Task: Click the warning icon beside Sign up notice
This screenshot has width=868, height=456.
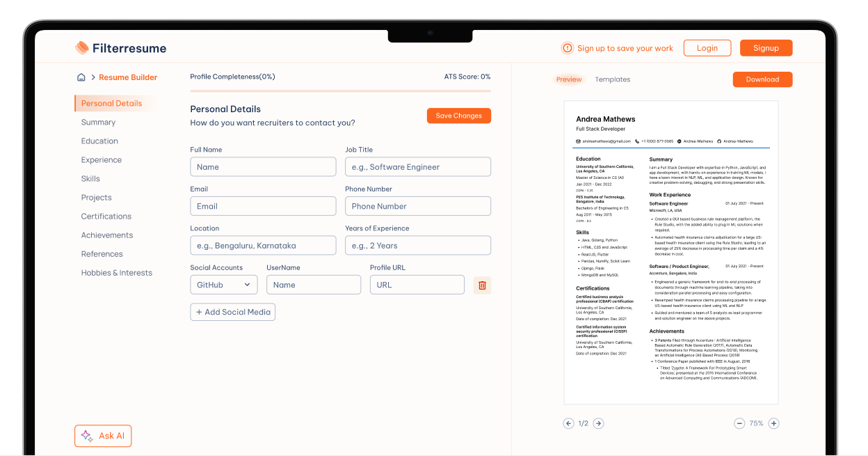Action: [x=568, y=48]
